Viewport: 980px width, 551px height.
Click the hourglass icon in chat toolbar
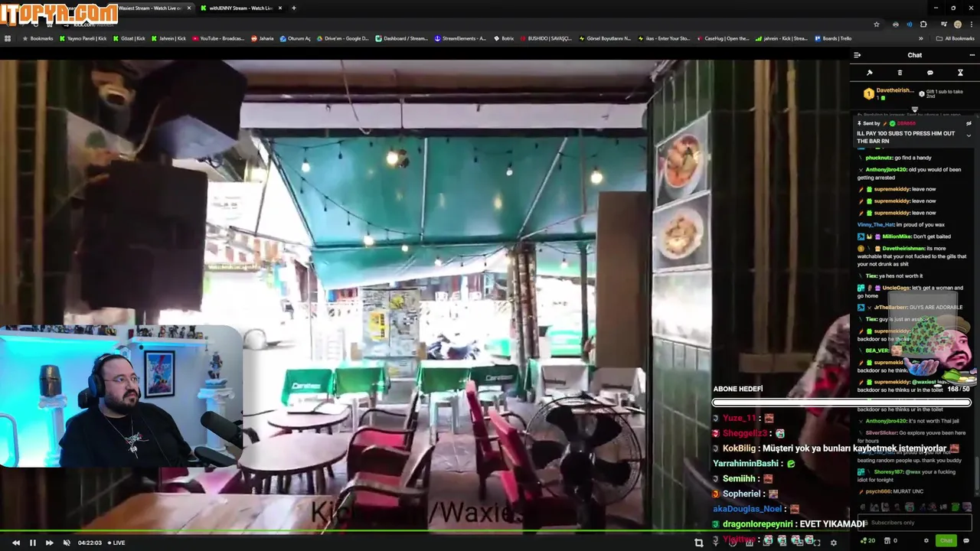[960, 73]
